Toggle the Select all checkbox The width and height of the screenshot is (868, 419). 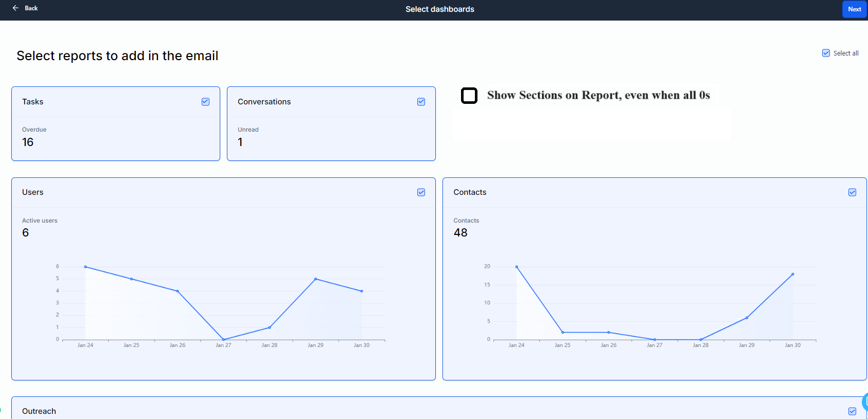click(826, 53)
